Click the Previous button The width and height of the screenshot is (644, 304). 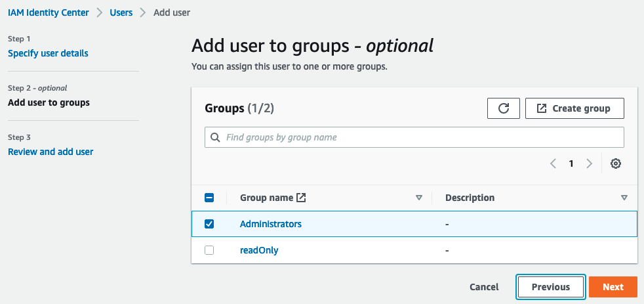[551, 287]
